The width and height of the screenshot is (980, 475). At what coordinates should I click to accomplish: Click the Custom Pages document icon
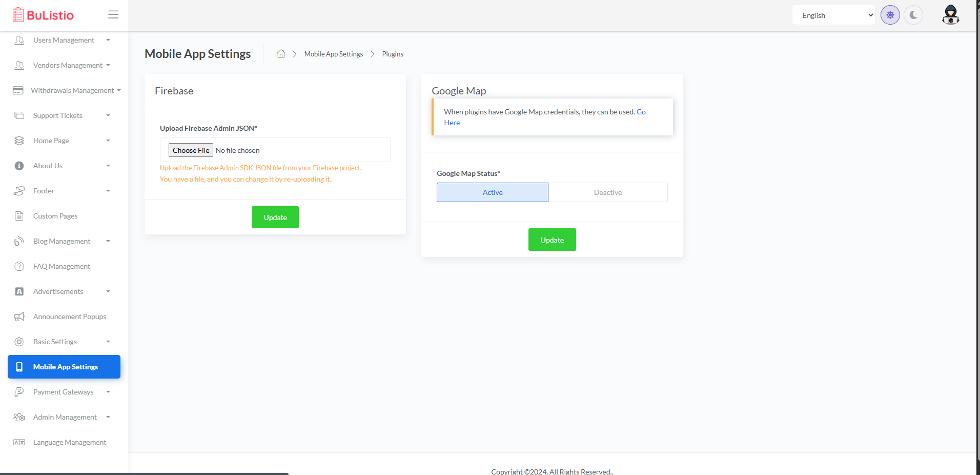pos(19,216)
